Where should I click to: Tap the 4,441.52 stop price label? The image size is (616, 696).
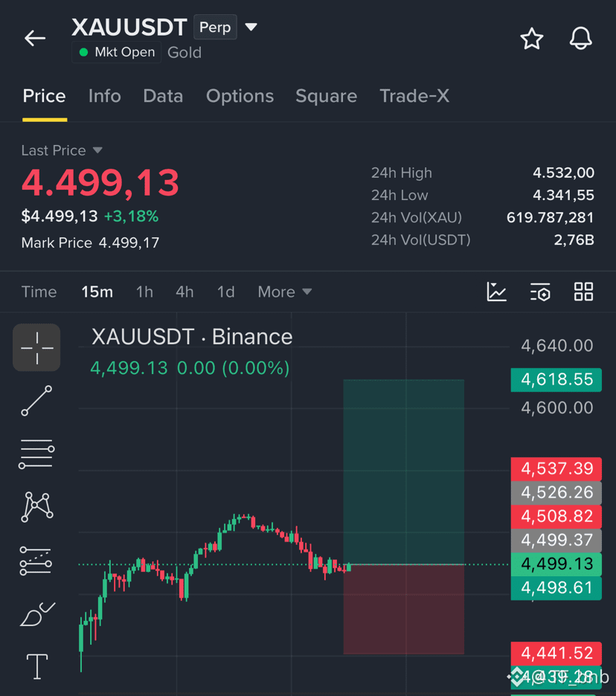point(556,653)
